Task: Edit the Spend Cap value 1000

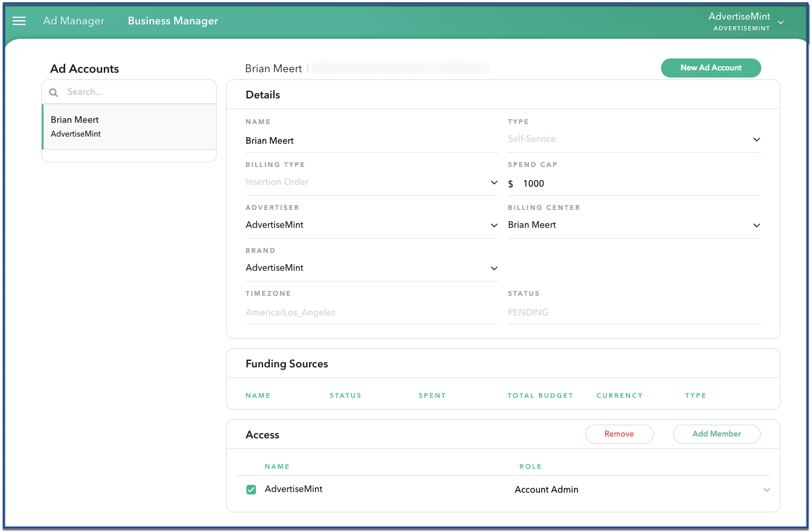Action: pyautogui.click(x=634, y=184)
